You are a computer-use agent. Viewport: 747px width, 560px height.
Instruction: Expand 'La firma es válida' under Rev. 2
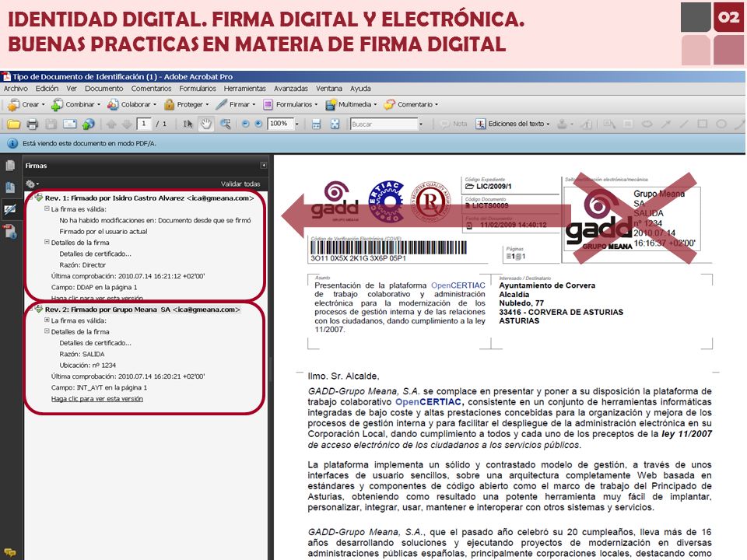[47, 320]
